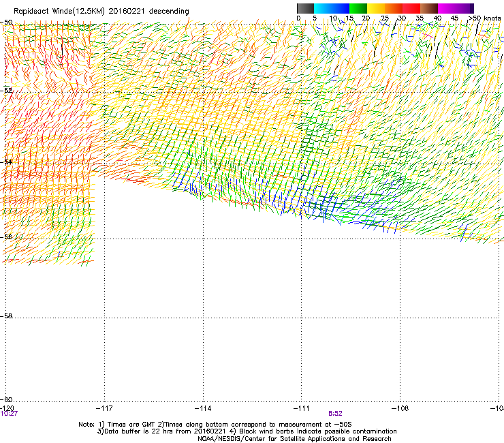Click the '-58' latitude axis label

(6, 316)
